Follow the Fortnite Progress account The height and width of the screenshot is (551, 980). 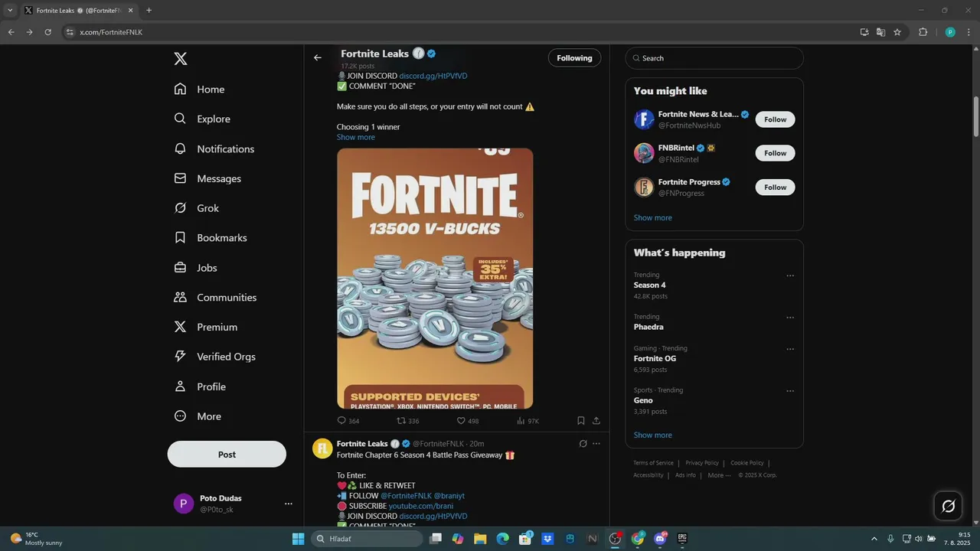pyautogui.click(x=775, y=187)
